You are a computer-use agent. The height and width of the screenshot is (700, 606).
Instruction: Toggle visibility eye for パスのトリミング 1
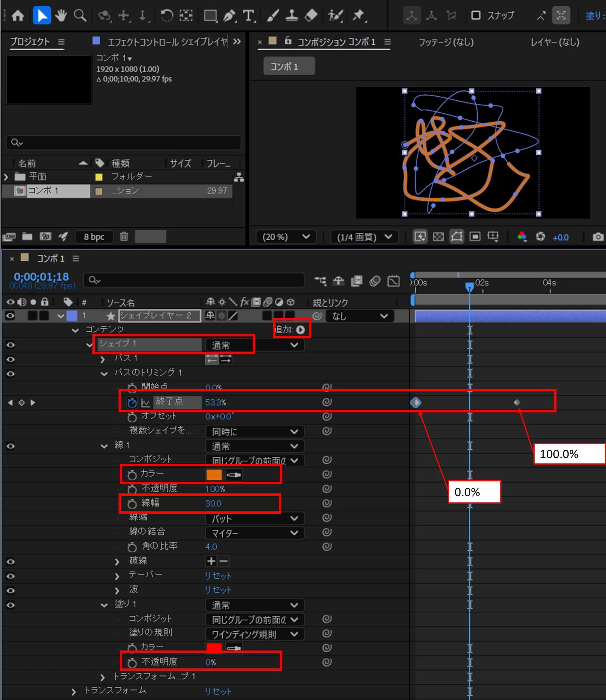click(11, 373)
